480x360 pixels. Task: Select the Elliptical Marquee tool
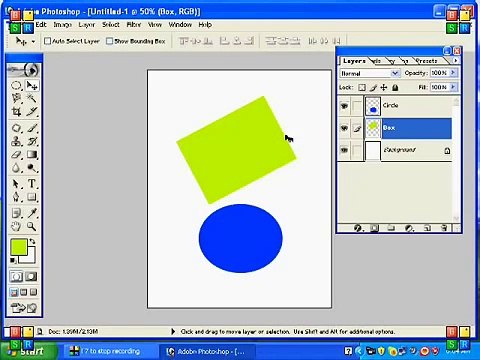coord(16,86)
